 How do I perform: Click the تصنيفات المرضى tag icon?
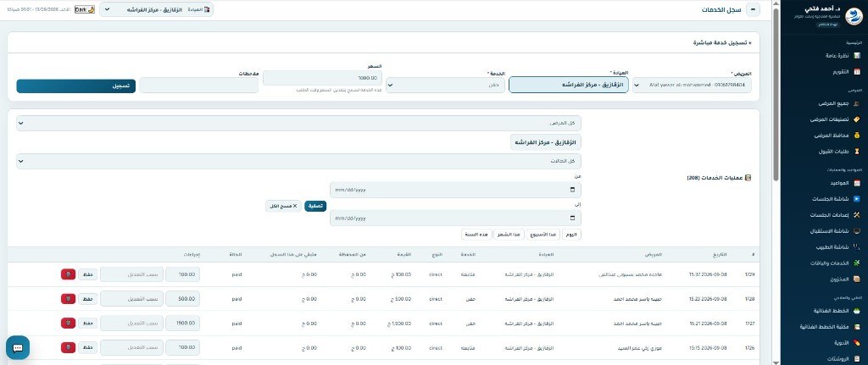coord(857,119)
